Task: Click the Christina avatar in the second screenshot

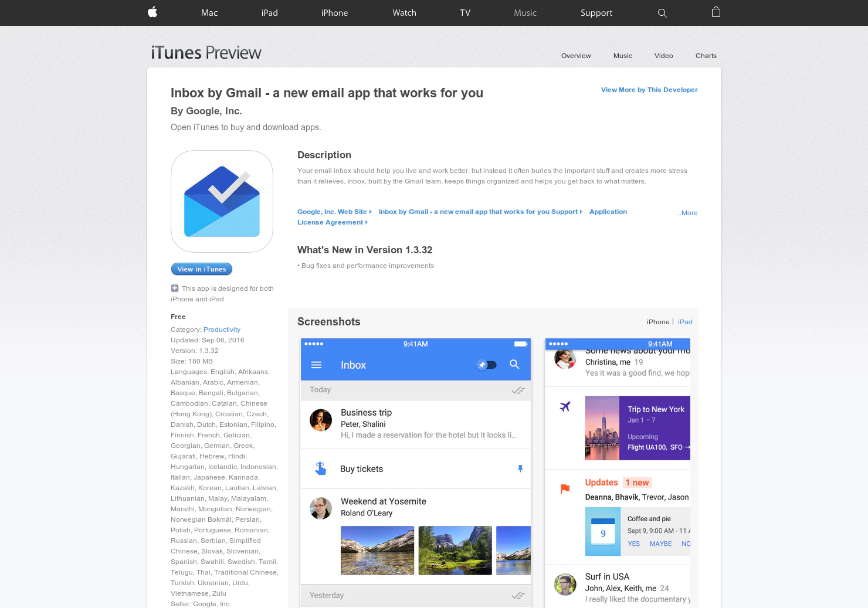Action: [x=565, y=358]
